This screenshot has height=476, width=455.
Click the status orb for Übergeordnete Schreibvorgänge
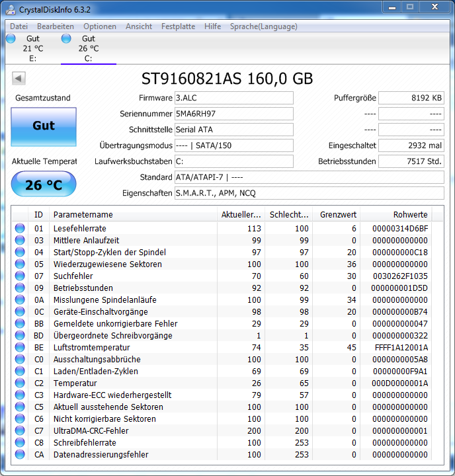tap(20, 335)
